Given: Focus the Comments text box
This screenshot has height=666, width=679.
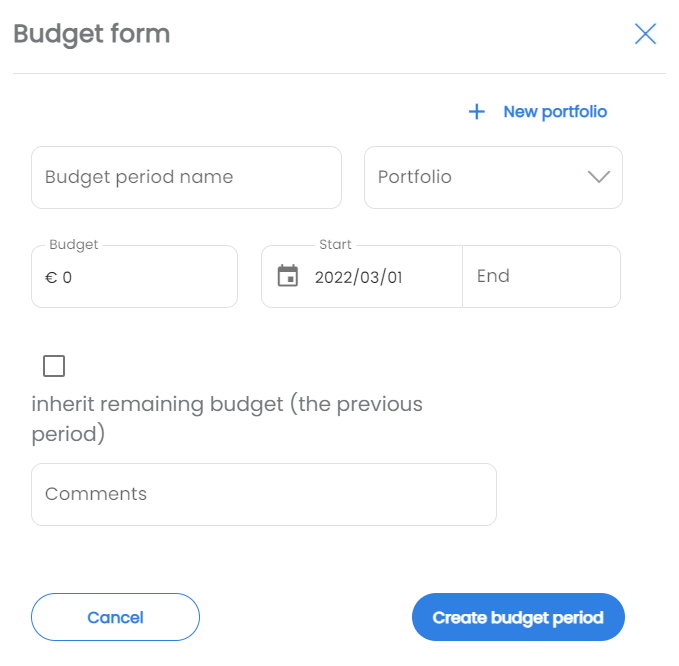Looking at the screenshot, I should click(x=264, y=495).
